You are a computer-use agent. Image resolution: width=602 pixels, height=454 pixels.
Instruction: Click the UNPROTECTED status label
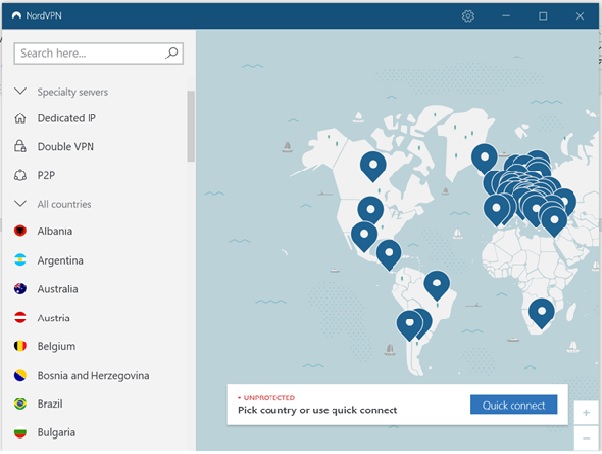tap(269, 398)
